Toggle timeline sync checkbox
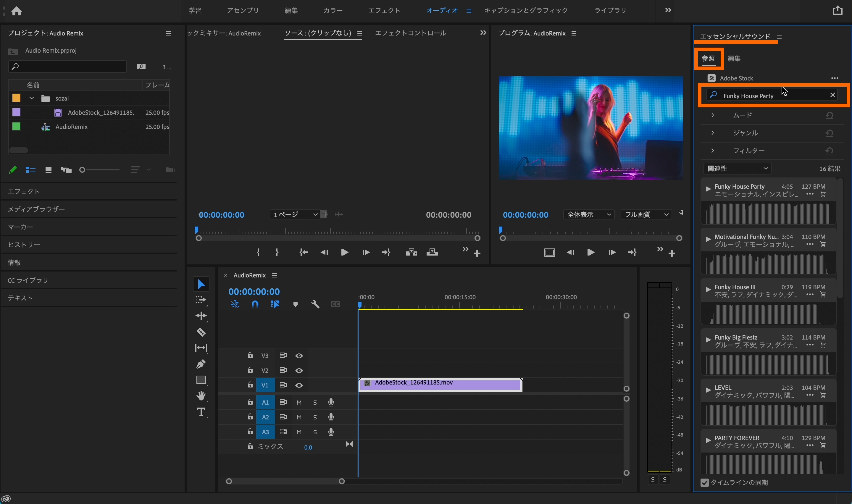852x504 pixels. [x=705, y=482]
